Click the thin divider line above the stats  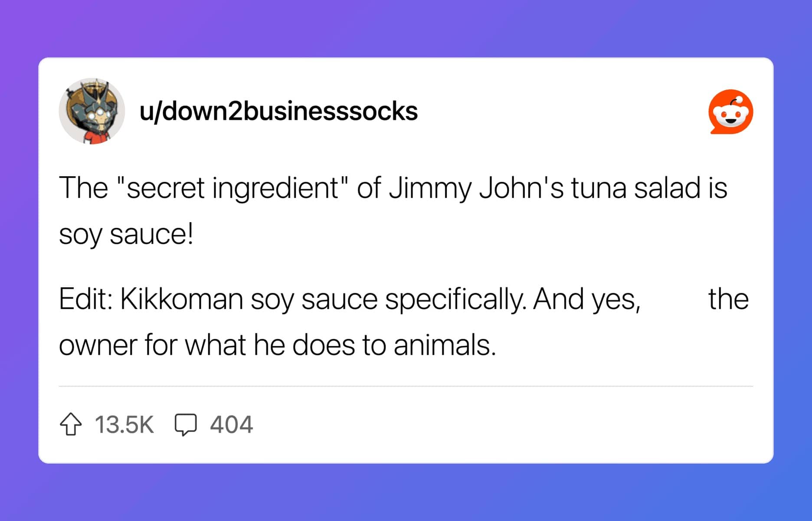[x=406, y=386]
